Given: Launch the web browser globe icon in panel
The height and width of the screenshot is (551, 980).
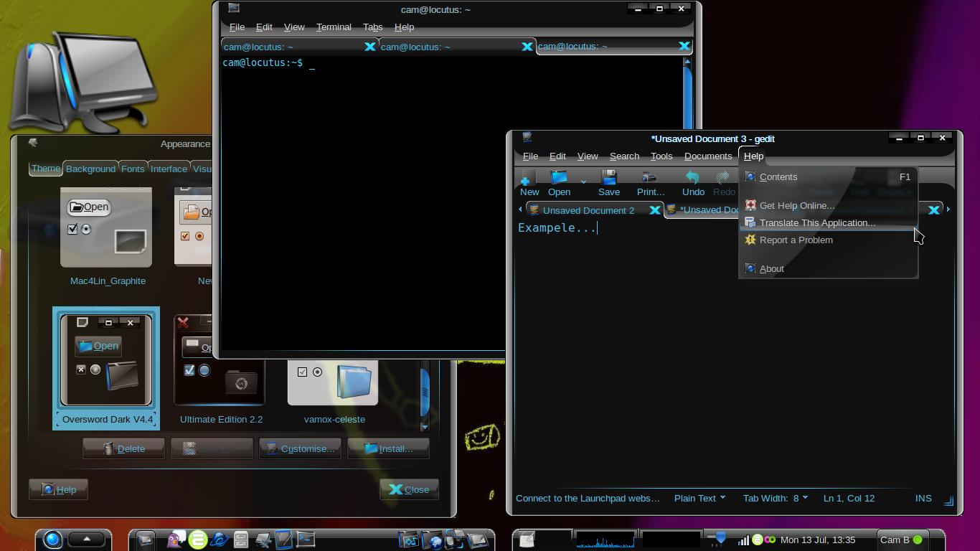Looking at the screenshot, I should coord(220,540).
